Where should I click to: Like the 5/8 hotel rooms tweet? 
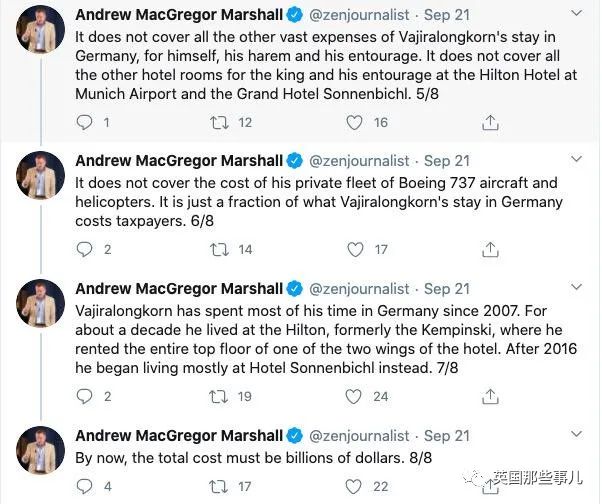coord(354,122)
